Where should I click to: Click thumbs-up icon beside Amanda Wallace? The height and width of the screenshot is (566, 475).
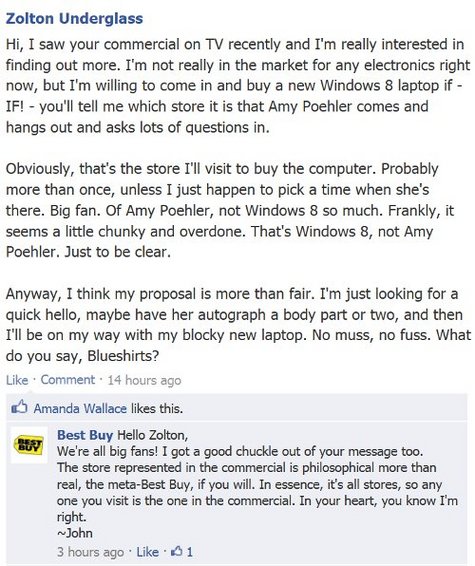coord(19,407)
